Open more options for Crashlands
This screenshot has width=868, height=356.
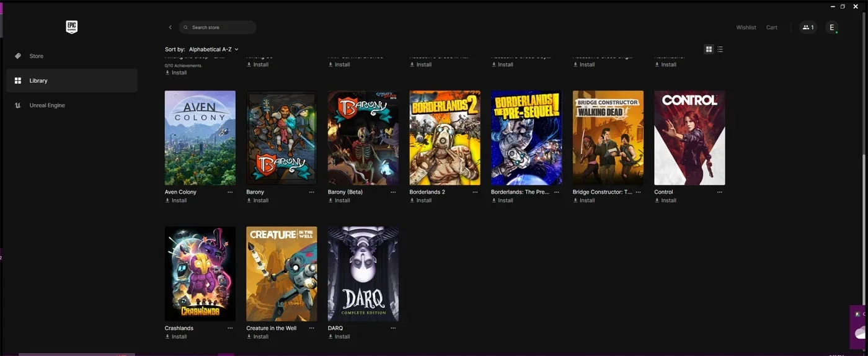point(230,328)
